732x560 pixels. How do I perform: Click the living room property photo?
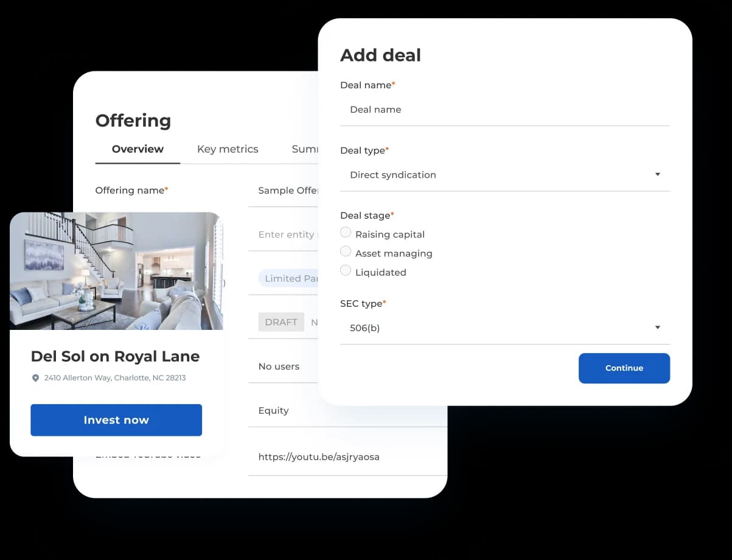tap(116, 271)
